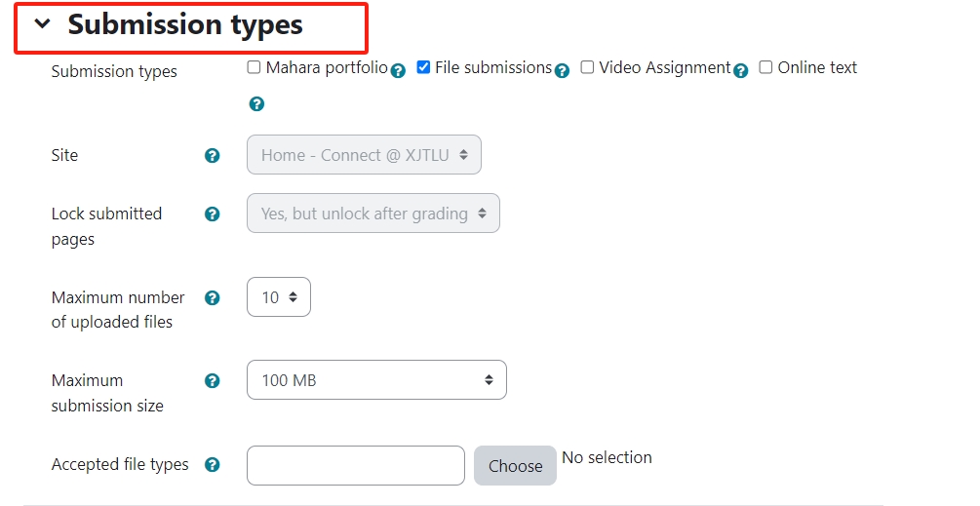Open help for Mahara portfolio
The width and height of the screenshot is (980, 506).
tap(398, 70)
